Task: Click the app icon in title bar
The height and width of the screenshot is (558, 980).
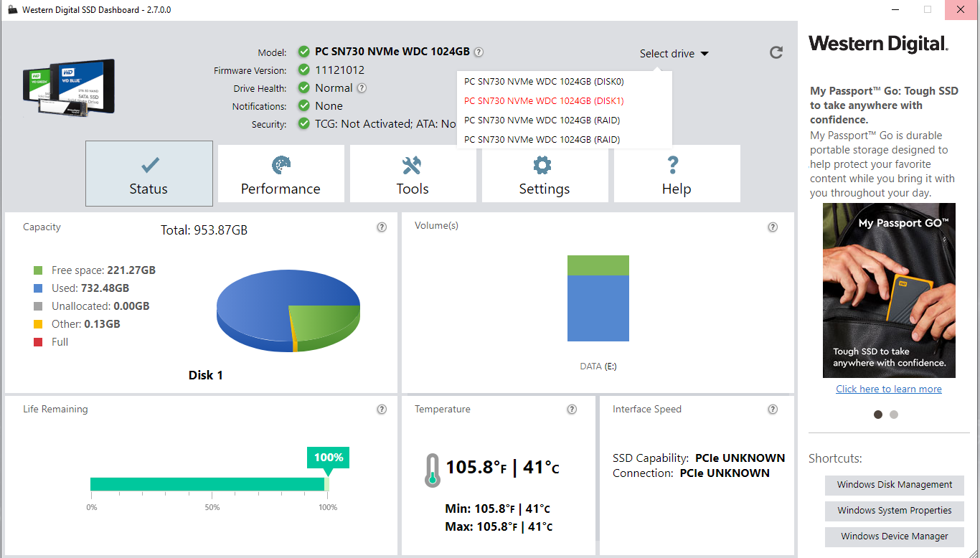Action: (x=11, y=10)
